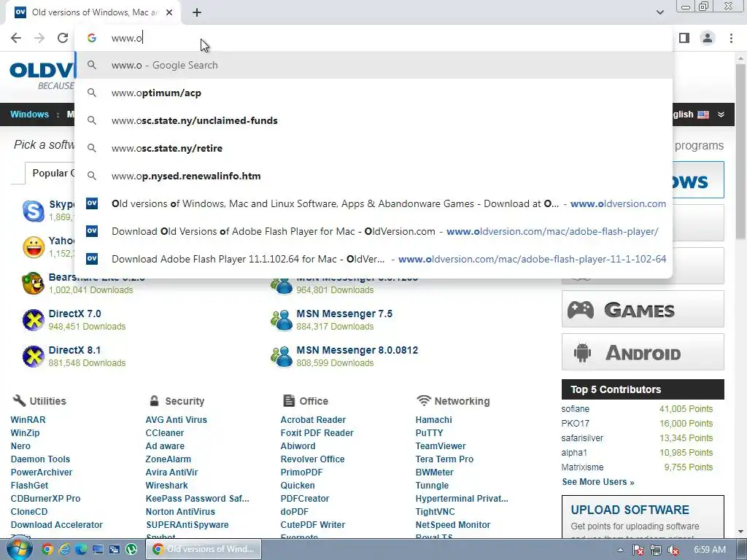Launch Chrome from the taskbar pinned icon
747x560 pixels.
tap(47, 550)
